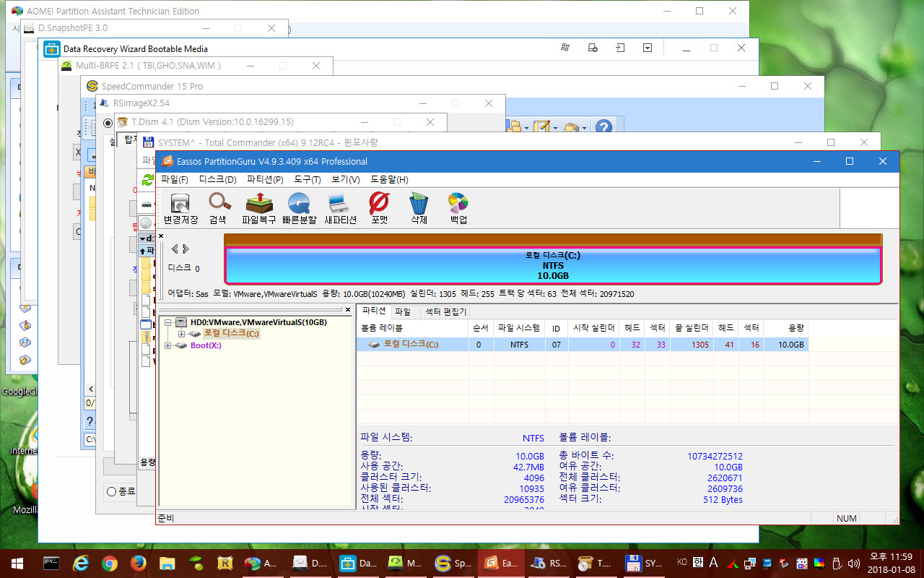Screen dimensions: 924x578
Task: Click the 포맷 (Format) icon
Action: (379, 209)
